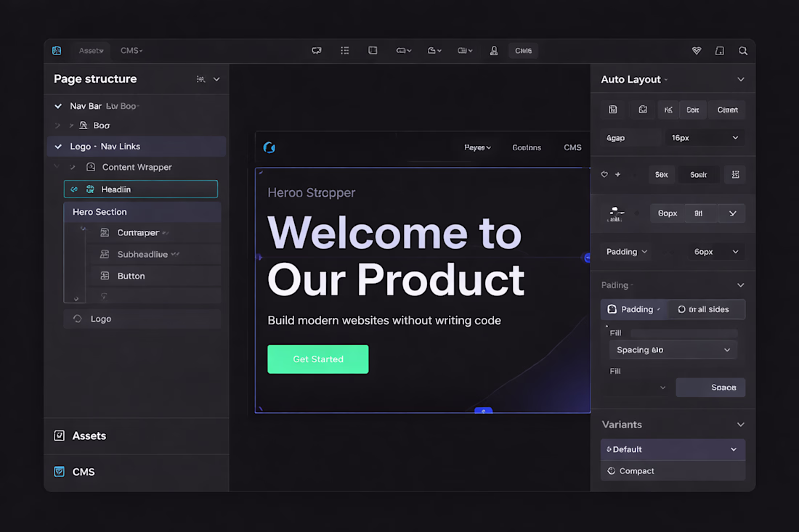The height and width of the screenshot is (532, 799).
Task: Click the first layout grid icon in Auto Layout
Action: 613,110
